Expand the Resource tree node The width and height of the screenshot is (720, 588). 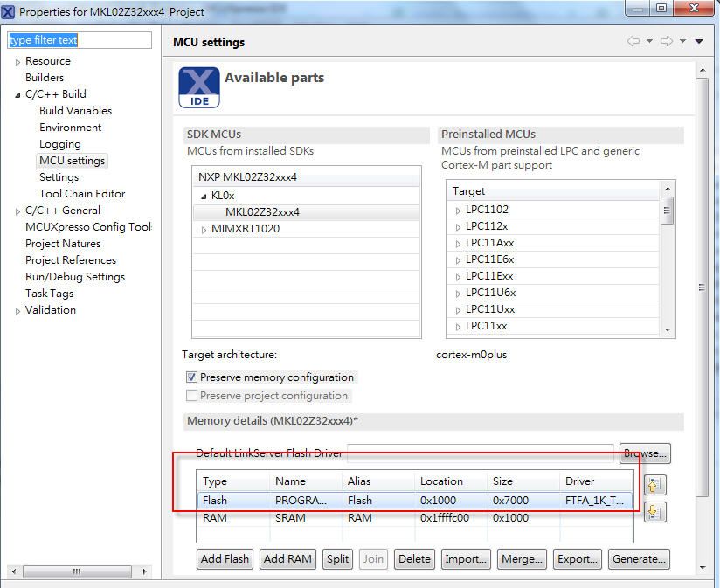[x=17, y=62]
